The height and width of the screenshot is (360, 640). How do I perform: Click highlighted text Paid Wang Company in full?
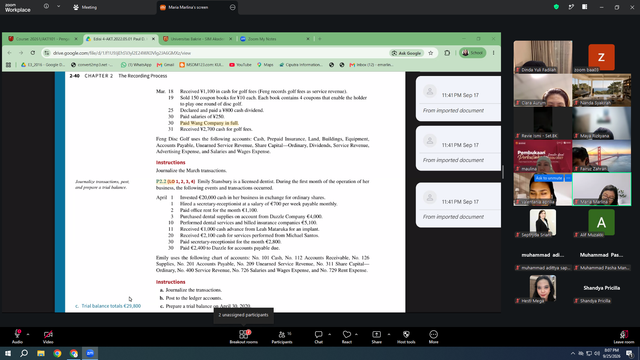[209, 123]
